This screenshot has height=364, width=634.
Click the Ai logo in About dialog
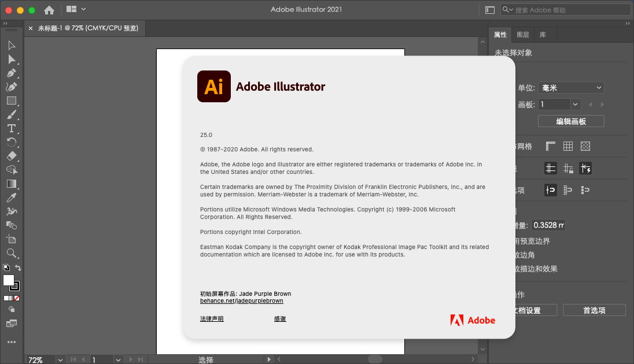pos(214,87)
